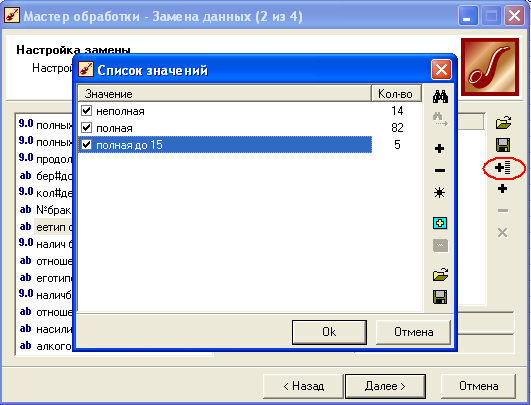
Task: Sort by the Значение column header
Action: 225,93
